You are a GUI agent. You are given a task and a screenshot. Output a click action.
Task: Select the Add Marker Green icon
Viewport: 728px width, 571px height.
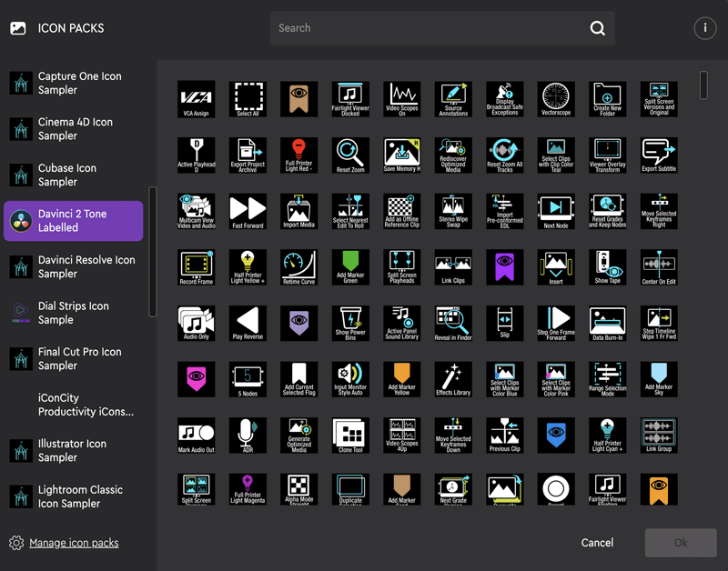point(350,267)
